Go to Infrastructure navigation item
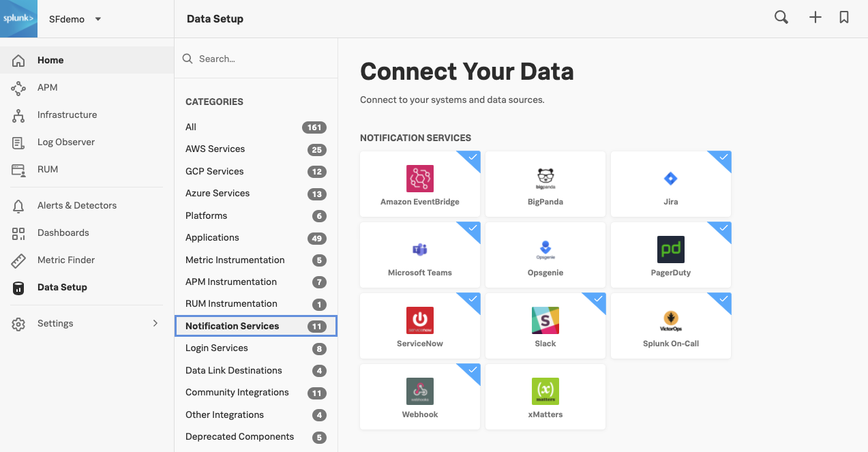Image resolution: width=868 pixels, height=452 pixels. (x=67, y=115)
